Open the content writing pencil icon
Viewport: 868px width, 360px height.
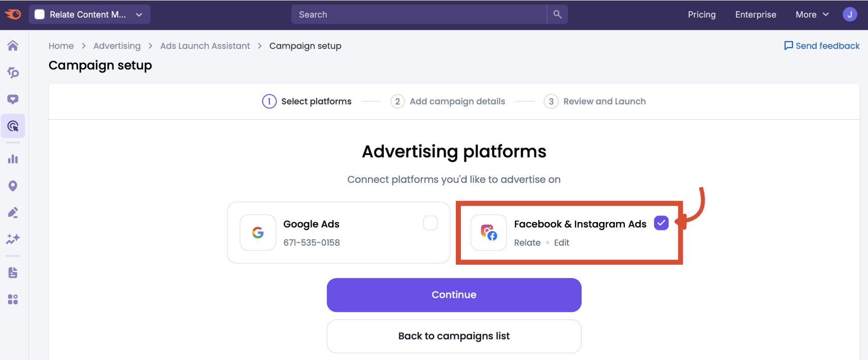(13, 212)
